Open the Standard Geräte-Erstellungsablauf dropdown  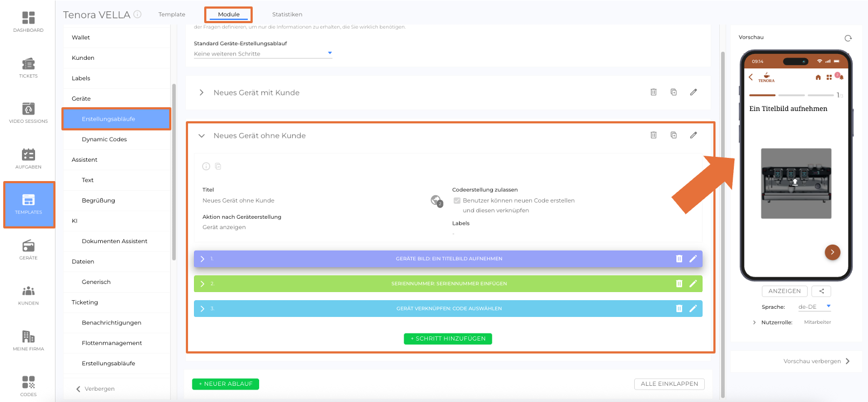click(263, 54)
